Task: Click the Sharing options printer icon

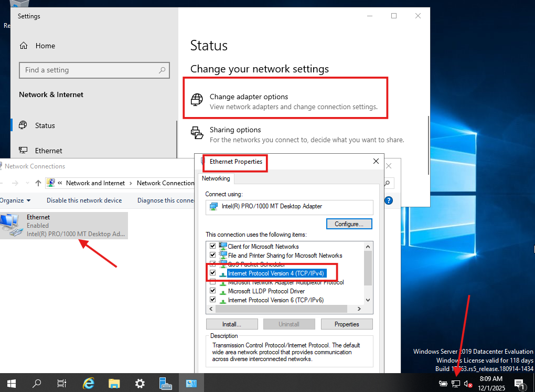Action: pos(197,132)
